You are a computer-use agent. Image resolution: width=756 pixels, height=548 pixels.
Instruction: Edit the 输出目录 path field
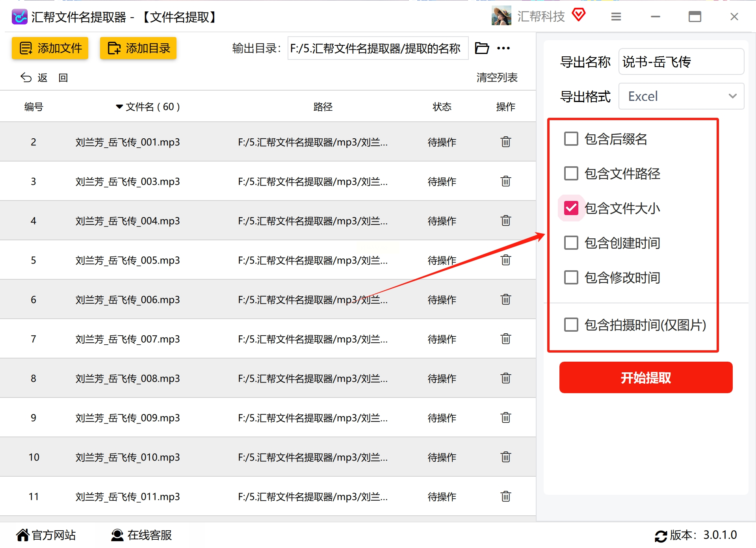click(378, 48)
